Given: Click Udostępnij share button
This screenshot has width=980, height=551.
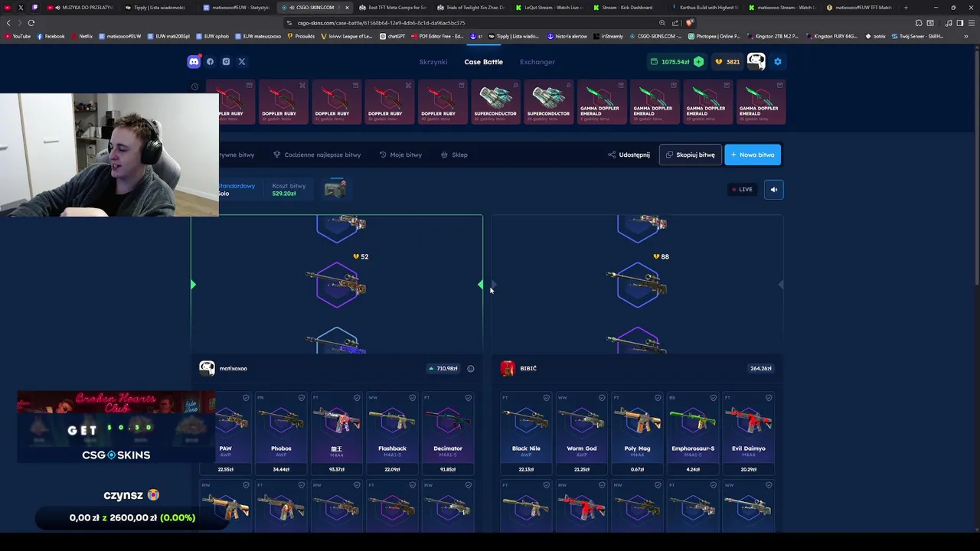Looking at the screenshot, I should [x=629, y=155].
